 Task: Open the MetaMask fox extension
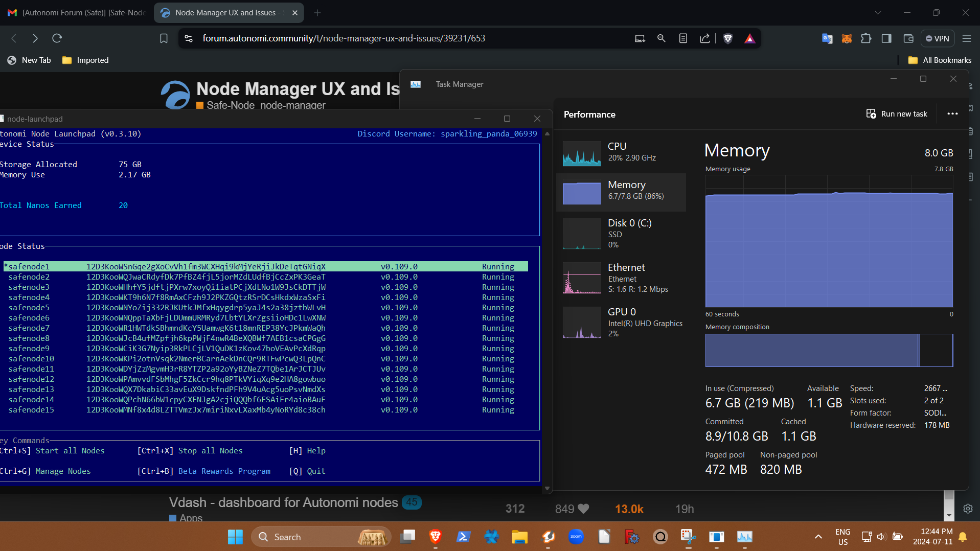[847, 38]
